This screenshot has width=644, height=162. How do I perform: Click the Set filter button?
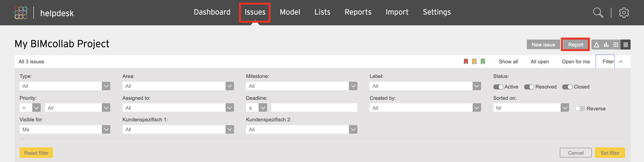(610, 153)
